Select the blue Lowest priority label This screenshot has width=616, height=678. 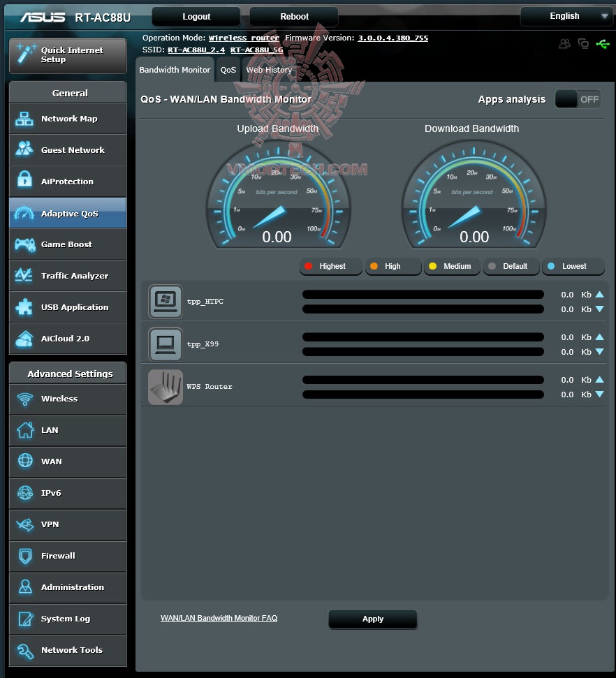tap(573, 266)
